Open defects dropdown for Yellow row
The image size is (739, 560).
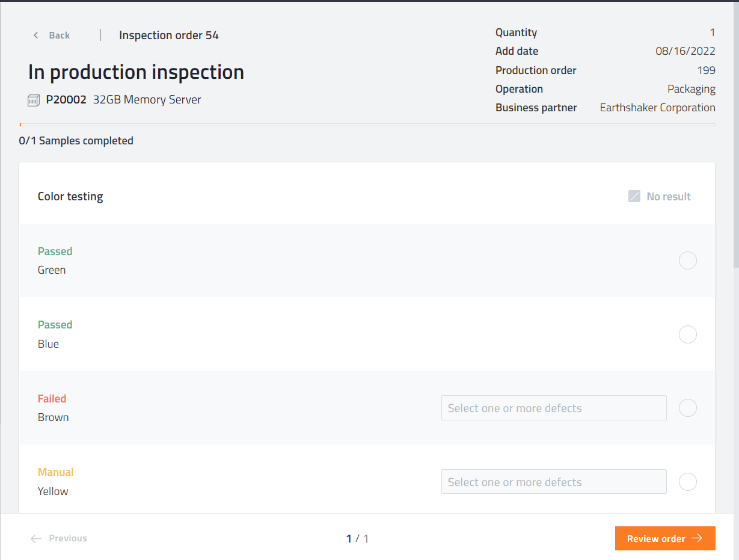click(553, 482)
